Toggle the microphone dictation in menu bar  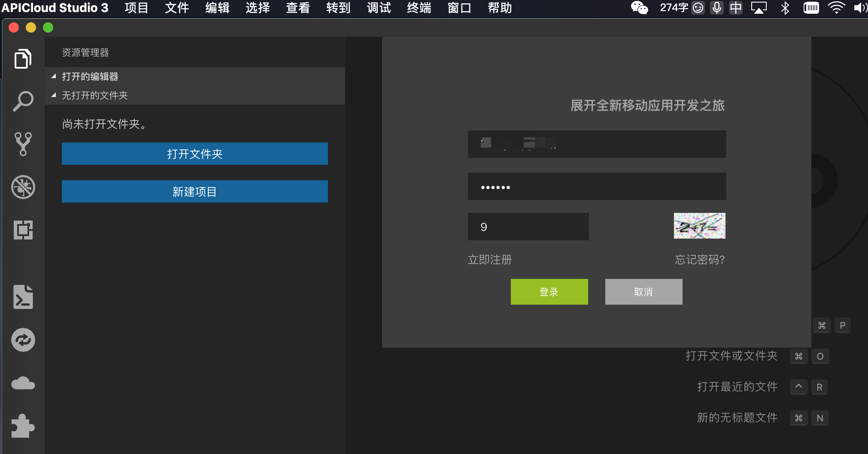point(716,7)
